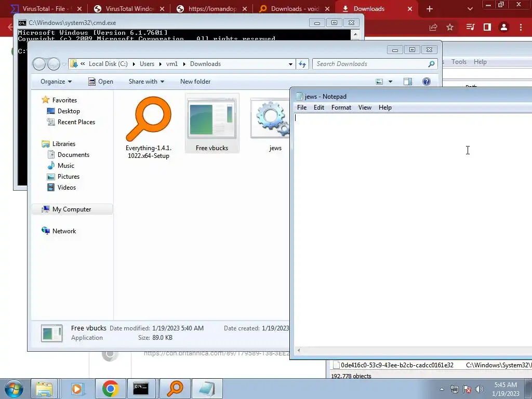Refresh the Downloads folder address bar

pyautogui.click(x=302, y=64)
